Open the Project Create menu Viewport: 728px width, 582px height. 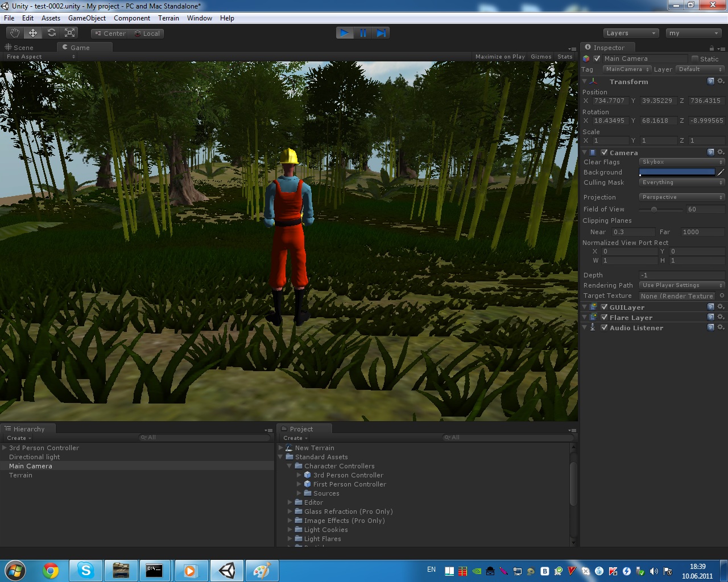click(x=295, y=438)
